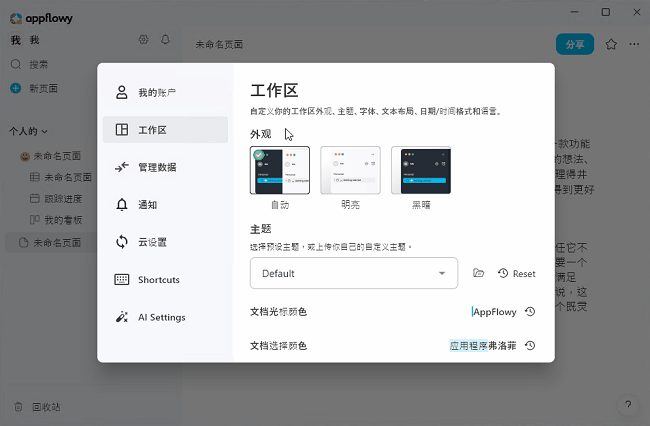Image resolution: width=650 pixels, height=426 pixels.
Task: Click the 分享 share button
Action: point(574,44)
